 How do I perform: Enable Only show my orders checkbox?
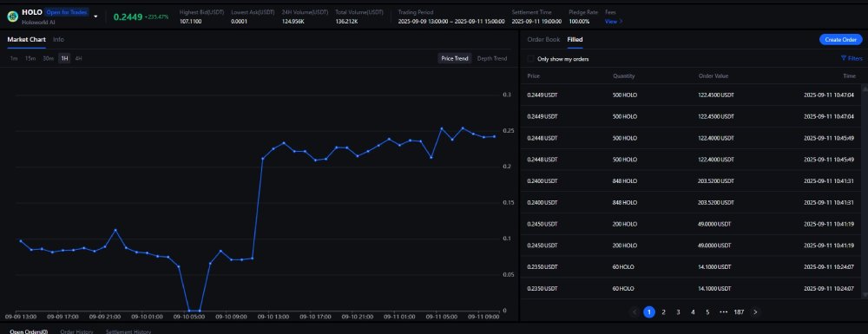pyautogui.click(x=531, y=59)
